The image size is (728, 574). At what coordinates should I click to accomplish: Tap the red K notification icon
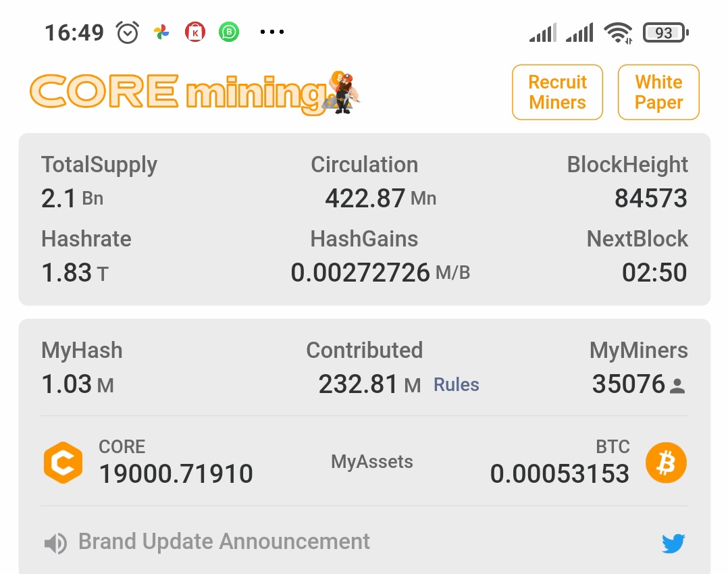coord(195,32)
